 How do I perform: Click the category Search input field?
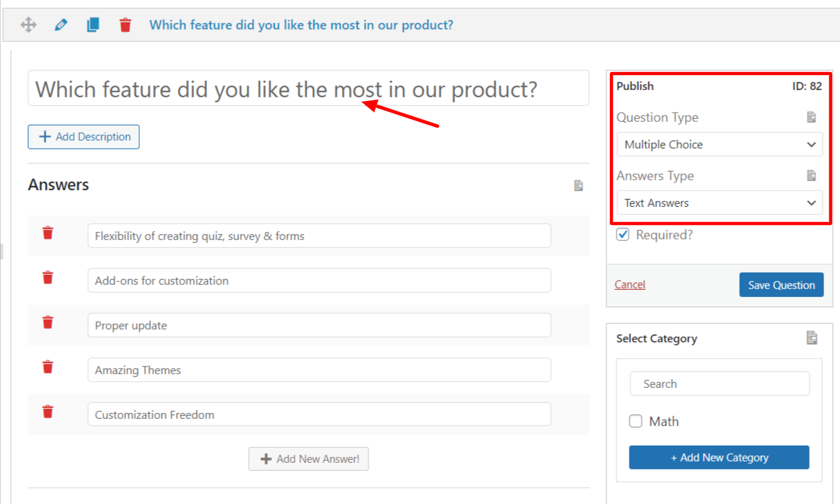tap(719, 383)
